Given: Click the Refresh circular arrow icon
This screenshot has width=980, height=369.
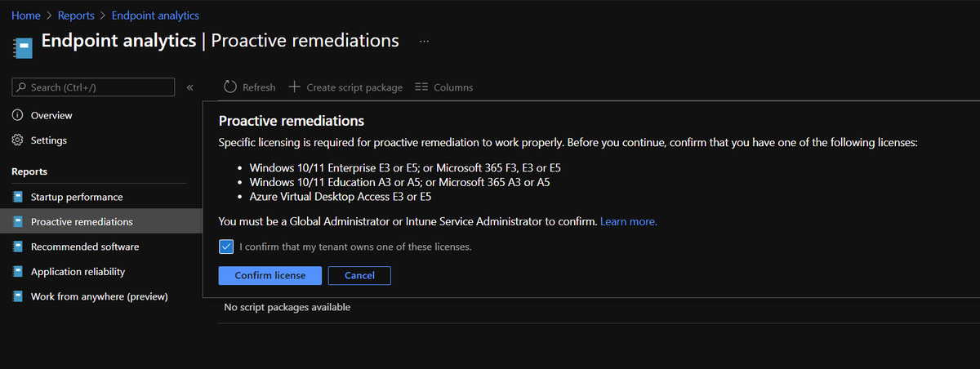Looking at the screenshot, I should tap(230, 87).
